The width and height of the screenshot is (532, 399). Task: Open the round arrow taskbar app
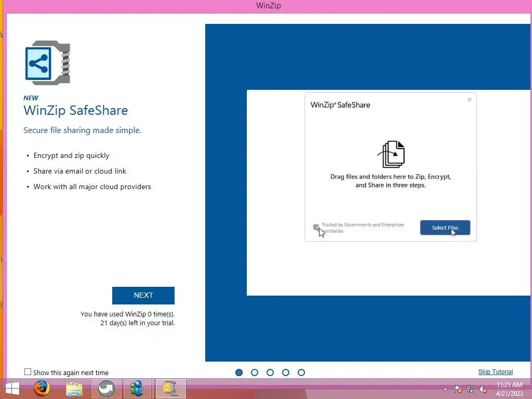106,389
